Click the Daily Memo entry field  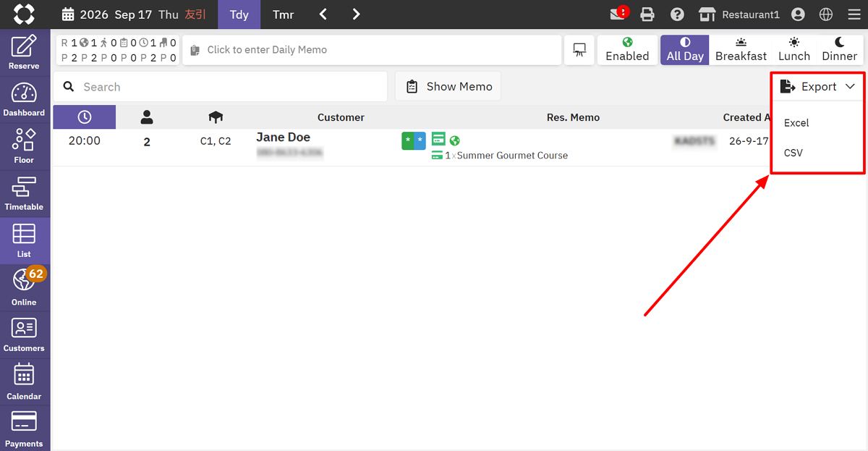point(372,50)
